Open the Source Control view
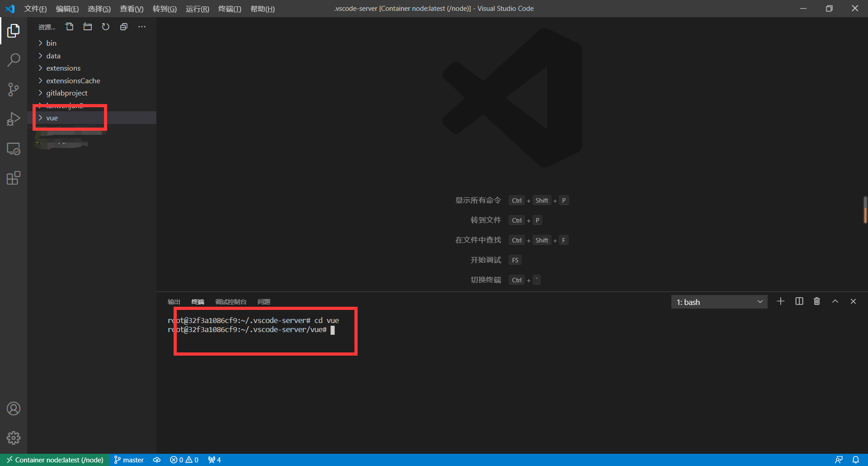This screenshot has width=868, height=466. tap(14, 90)
